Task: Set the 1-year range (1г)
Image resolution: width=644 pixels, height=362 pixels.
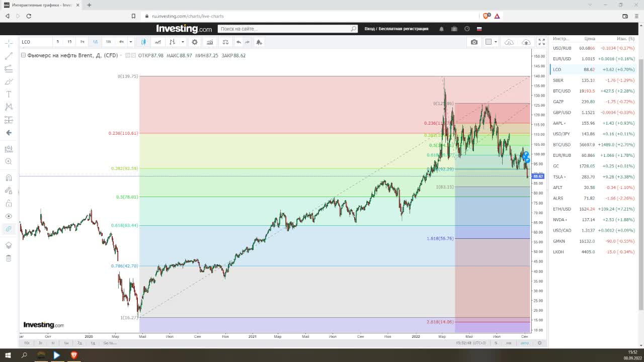Action: click(x=53, y=343)
